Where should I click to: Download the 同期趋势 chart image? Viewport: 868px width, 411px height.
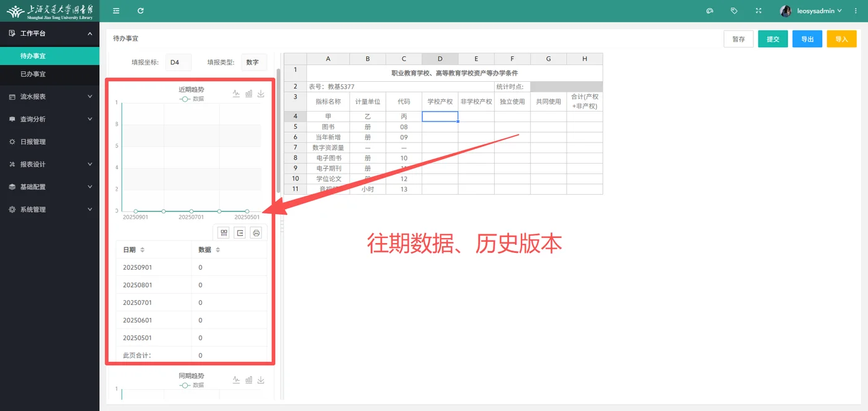pyautogui.click(x=261, y=380)
